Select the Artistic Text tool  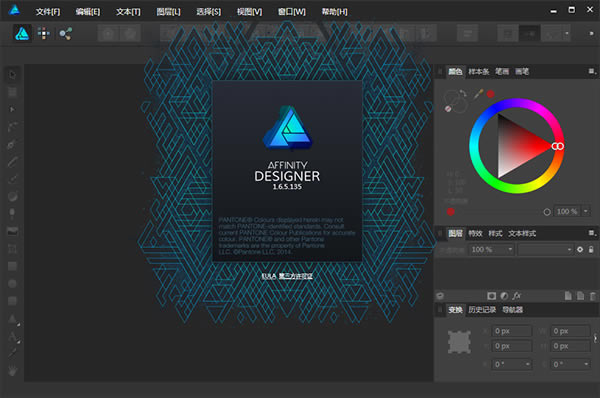pos(12,336)
